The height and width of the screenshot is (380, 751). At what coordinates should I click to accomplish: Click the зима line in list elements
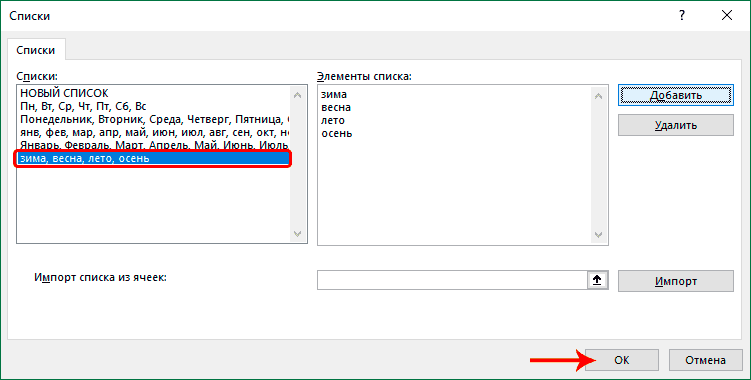tap(334, 94)
